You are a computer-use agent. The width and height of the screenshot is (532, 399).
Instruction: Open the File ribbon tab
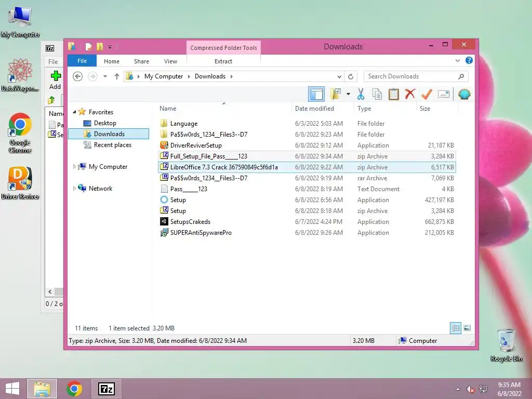click(82, 61)
